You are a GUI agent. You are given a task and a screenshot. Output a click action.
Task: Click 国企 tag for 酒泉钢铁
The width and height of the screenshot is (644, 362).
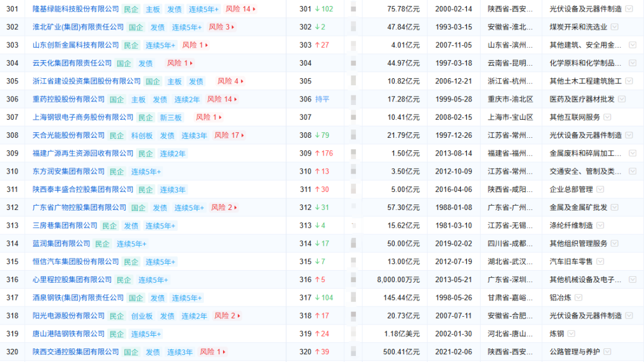click(x=136, y=298)
